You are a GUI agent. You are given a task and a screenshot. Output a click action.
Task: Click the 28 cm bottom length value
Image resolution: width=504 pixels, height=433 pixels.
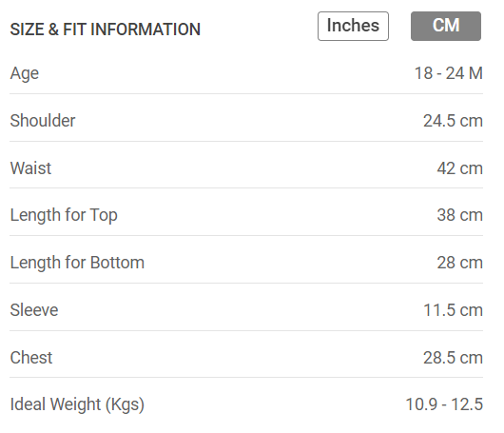[459, 263]
